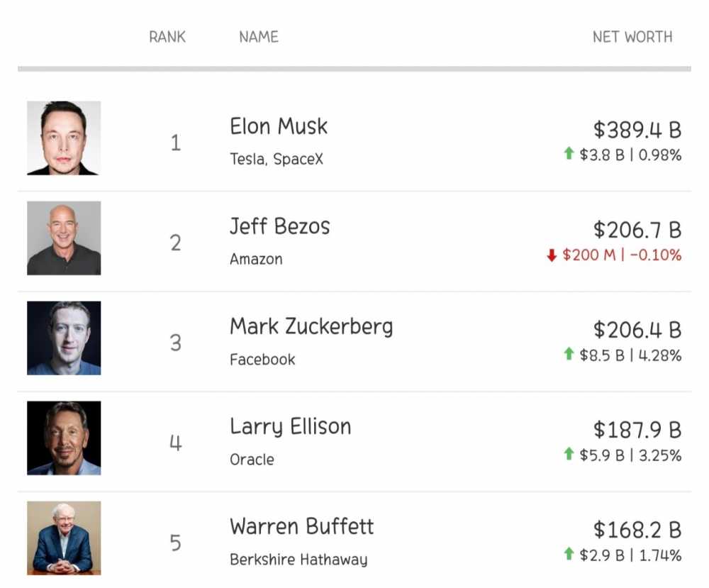
Task: Open the Warren Buffett name link
Action: pos(302,527)
